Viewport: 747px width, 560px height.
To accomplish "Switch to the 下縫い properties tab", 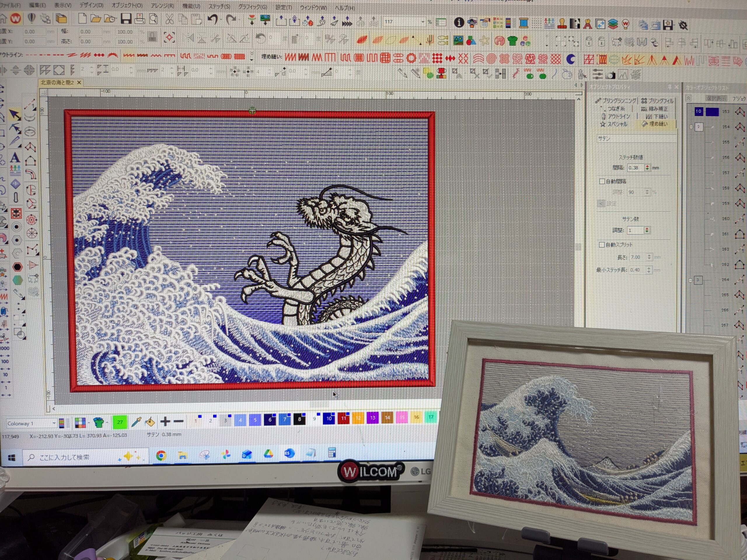I will coord(657,116).
